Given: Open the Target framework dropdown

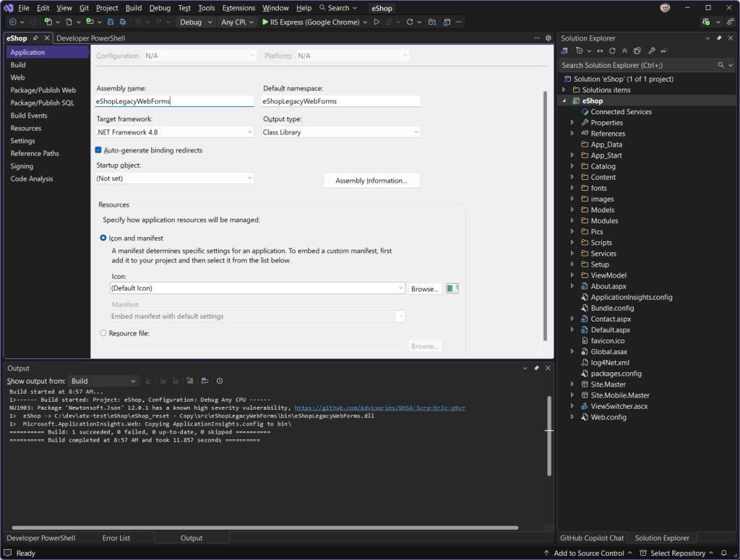Looking at the screenshot, I should (249, 132).
